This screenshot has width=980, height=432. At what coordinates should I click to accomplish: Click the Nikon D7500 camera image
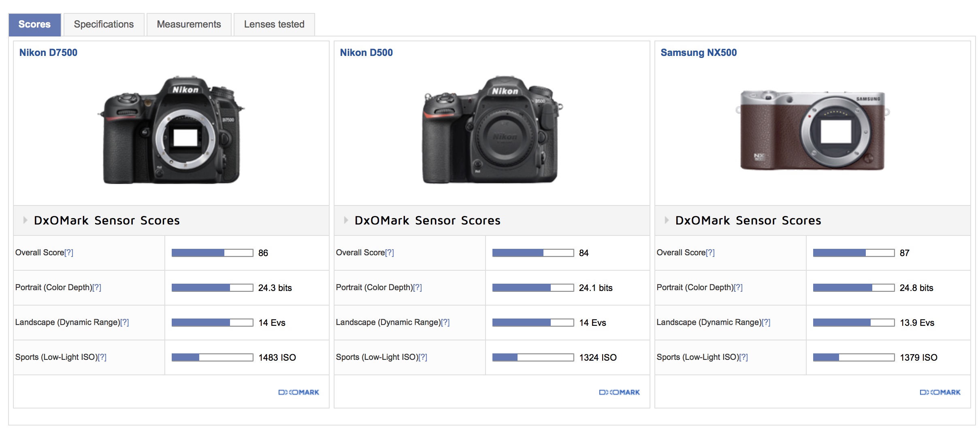pos(171,130)
